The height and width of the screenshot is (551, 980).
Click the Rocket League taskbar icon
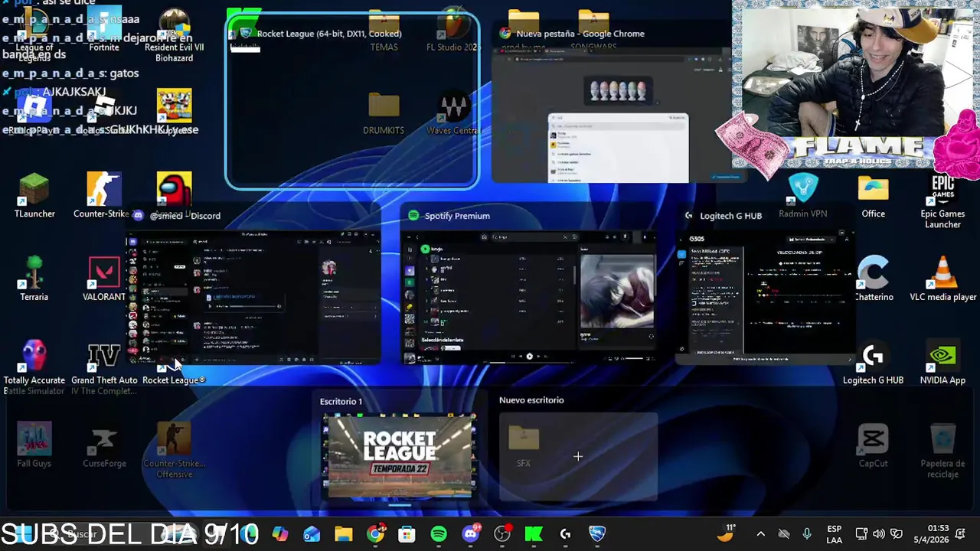597,533
